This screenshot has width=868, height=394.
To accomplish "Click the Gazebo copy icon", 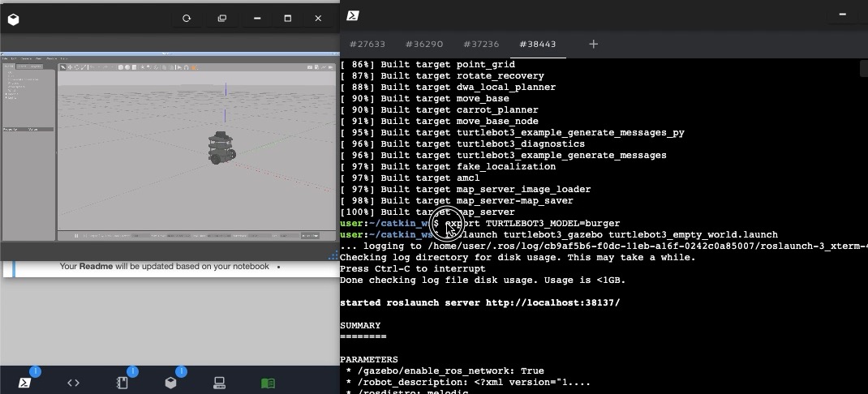I will 165,67.
